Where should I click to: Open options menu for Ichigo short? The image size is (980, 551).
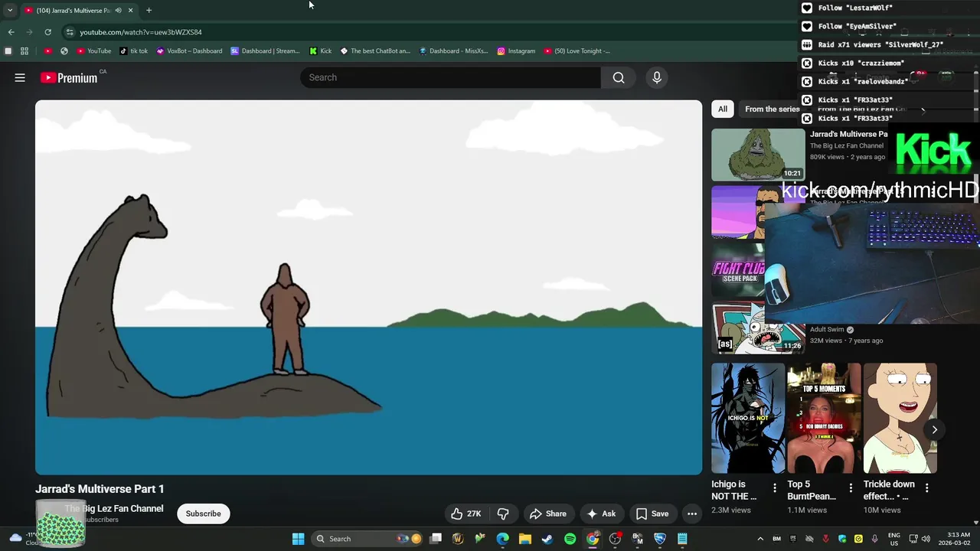[x=775, y=487]
